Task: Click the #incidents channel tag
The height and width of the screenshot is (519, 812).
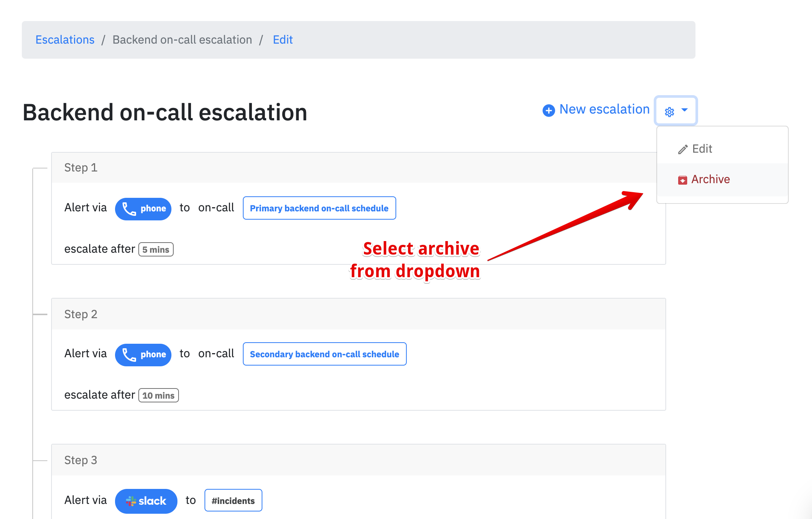Action: coord(233,501)
